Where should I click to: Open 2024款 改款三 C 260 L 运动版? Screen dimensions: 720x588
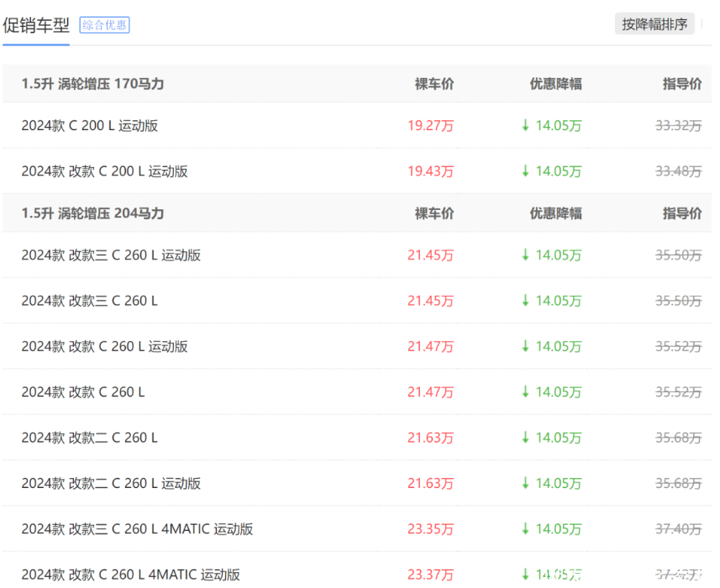111,255
